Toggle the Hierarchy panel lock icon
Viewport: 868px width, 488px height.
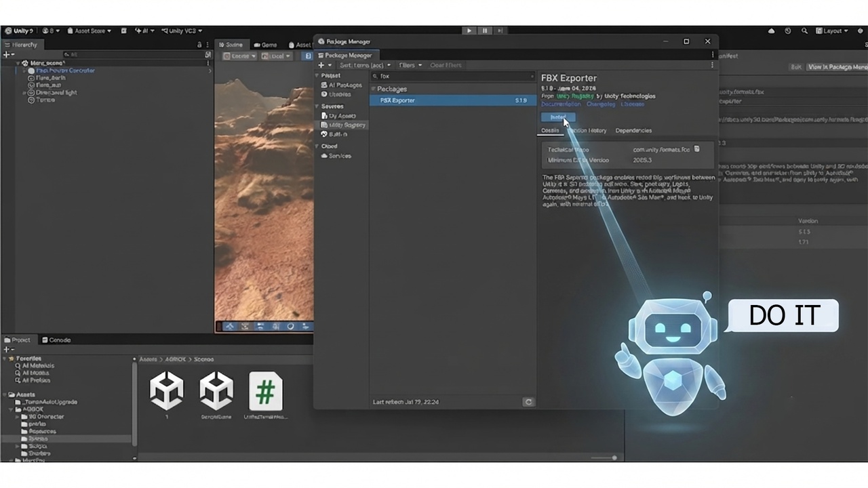click(199, 44)
